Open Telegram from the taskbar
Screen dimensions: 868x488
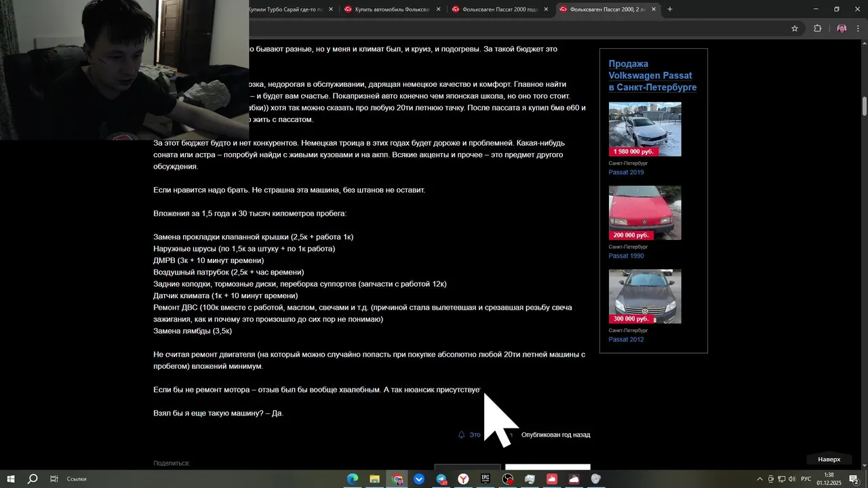(x=441, y=479)
